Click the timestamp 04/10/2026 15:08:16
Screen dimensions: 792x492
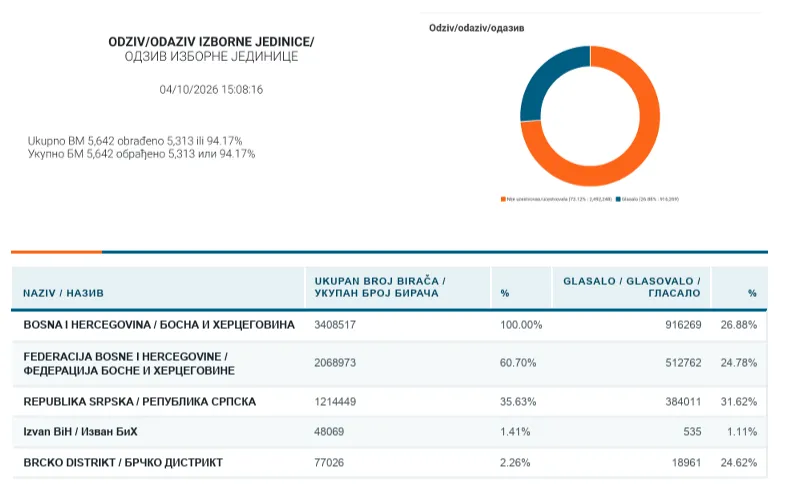click(x=211, y=90)
